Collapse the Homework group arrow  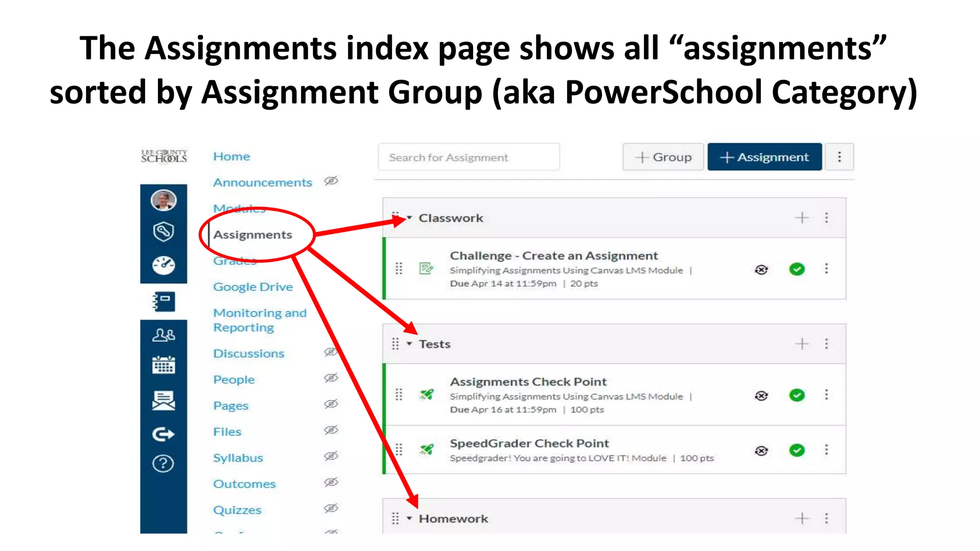pyautogui.click(x=410, y=518)
